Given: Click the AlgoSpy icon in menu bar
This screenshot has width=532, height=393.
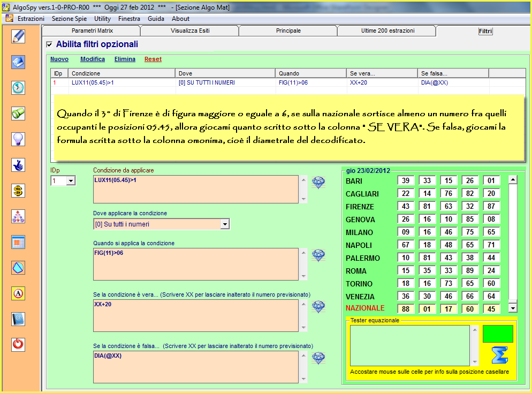Looking at the screenshot, I should coord(9,18).
